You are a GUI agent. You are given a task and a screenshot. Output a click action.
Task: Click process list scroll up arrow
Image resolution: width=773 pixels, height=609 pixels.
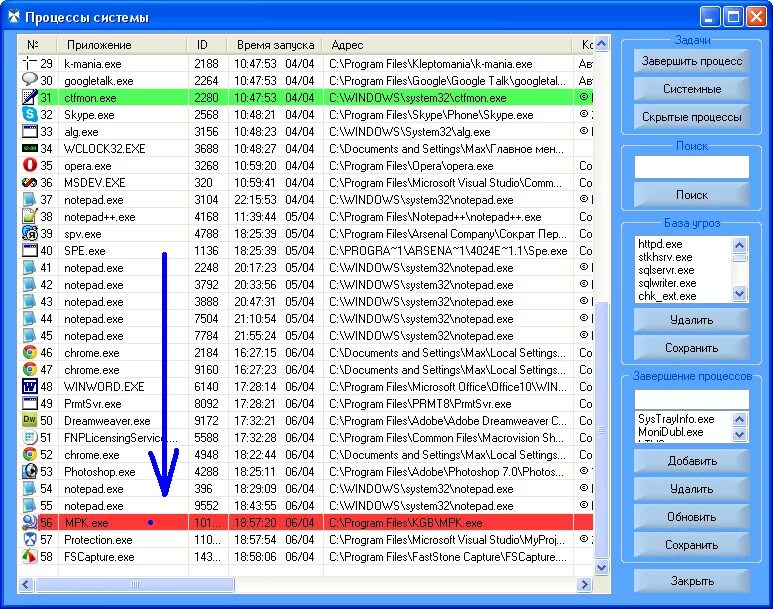(x=601, y=44)
